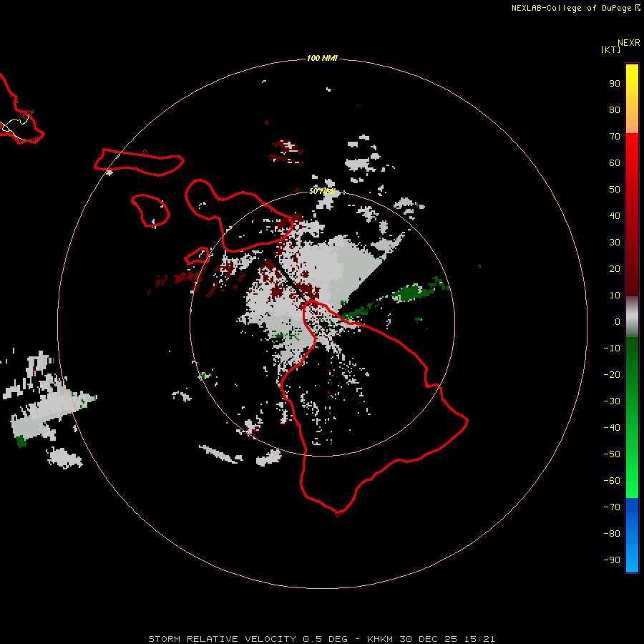Click the 60 value on velocity scale

[615, 162]
